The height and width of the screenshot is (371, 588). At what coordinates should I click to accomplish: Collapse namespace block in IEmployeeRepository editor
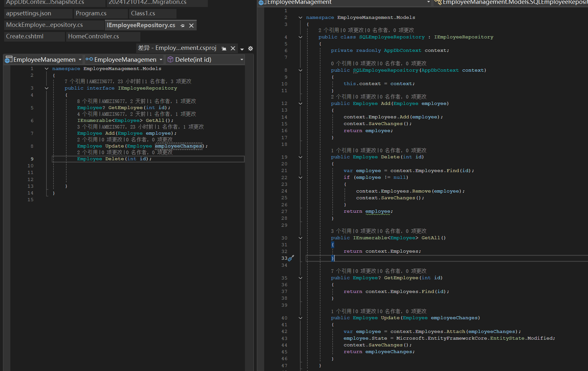click(47, 69)
